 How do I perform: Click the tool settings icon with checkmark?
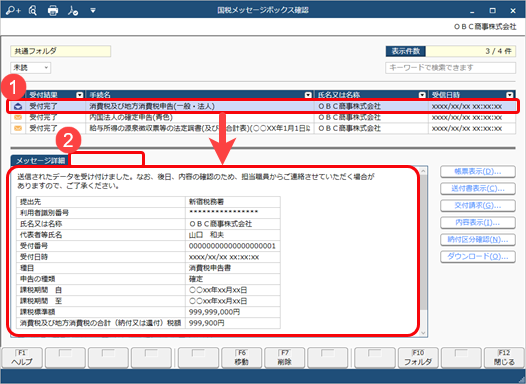[x=73, y=11]
